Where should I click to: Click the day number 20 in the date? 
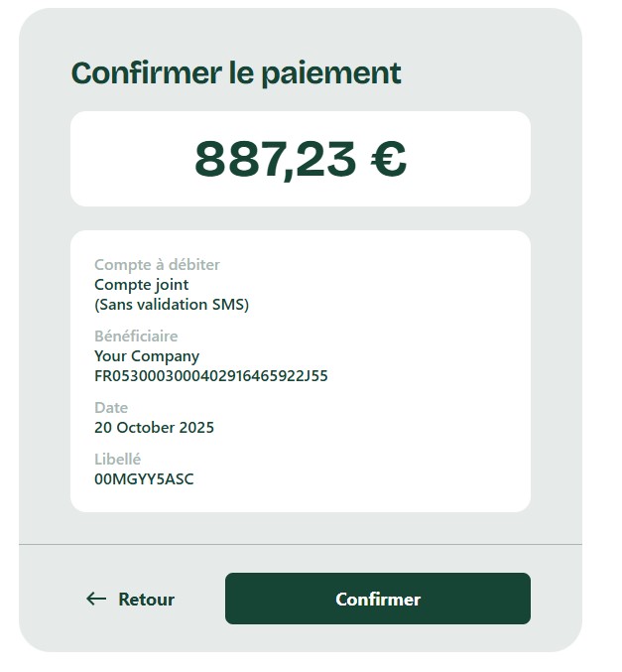pyautogui.click(x=103, y=428)
